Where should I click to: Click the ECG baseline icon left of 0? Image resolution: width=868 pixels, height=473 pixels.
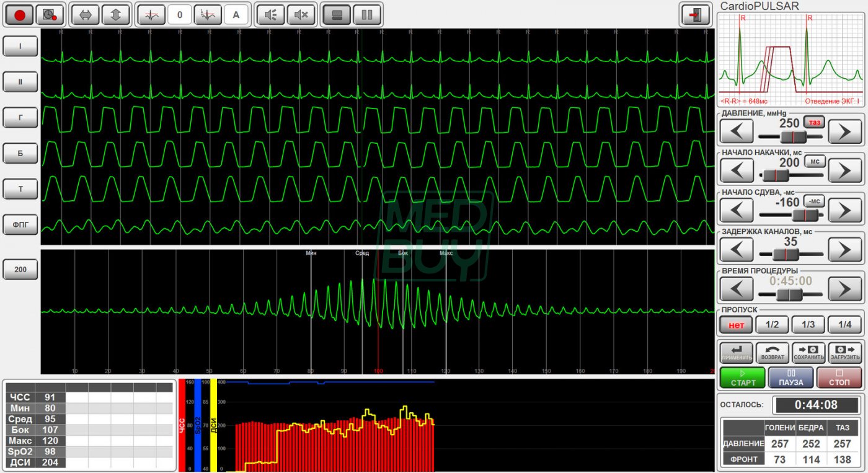pyautogui.click(x=151, y=14)
